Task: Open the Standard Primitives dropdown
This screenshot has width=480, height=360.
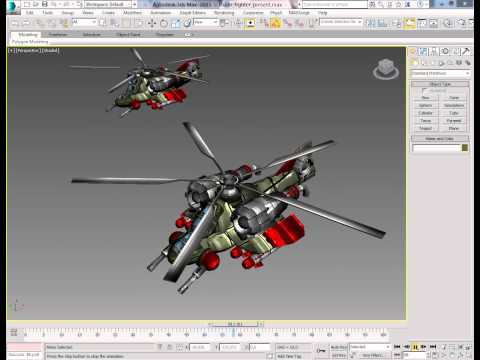Action: (x=441, y=73)
